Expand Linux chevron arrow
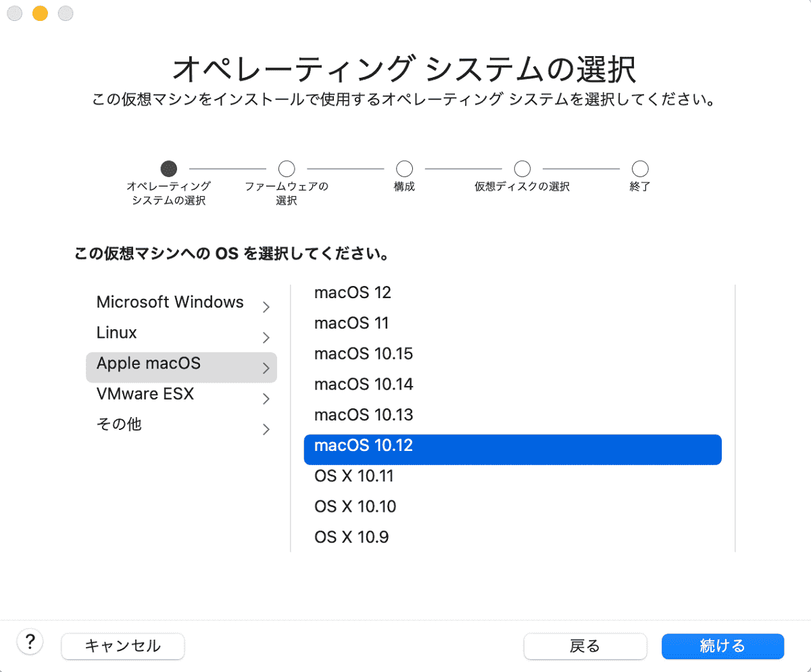811x672 pixels. pos(266,337)
